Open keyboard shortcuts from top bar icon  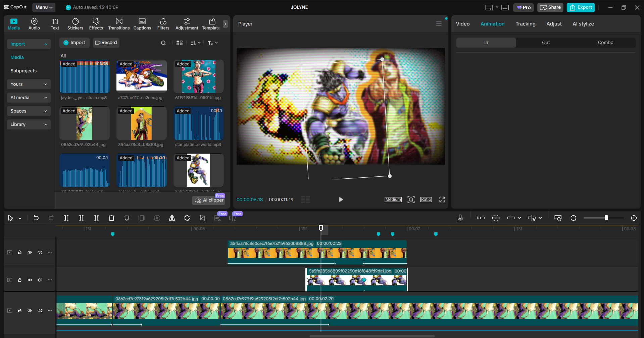click(x=505, y=7)
